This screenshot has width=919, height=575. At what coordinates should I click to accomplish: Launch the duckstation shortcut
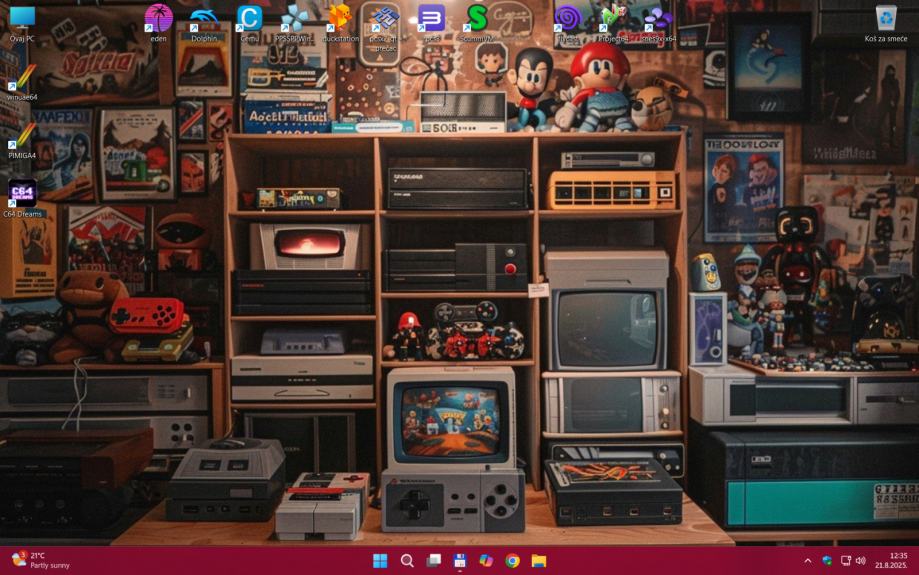click(341, 23)
